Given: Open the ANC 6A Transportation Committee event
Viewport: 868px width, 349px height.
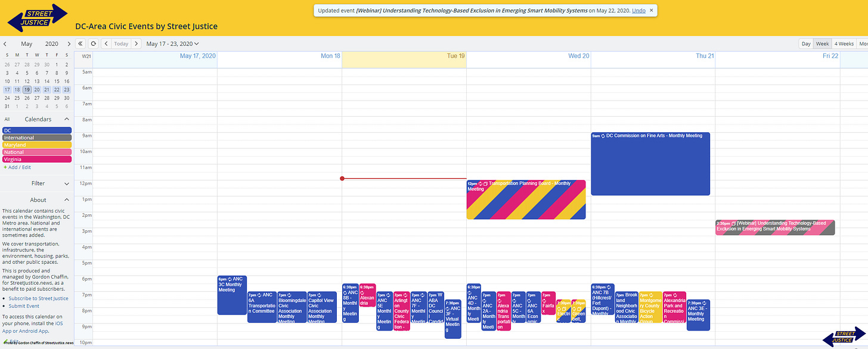Looking at the screenshot, I should click(262, 307).
